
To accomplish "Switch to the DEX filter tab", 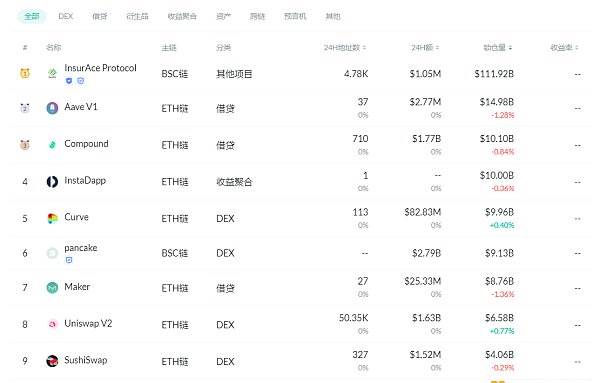I will (66, 16).
